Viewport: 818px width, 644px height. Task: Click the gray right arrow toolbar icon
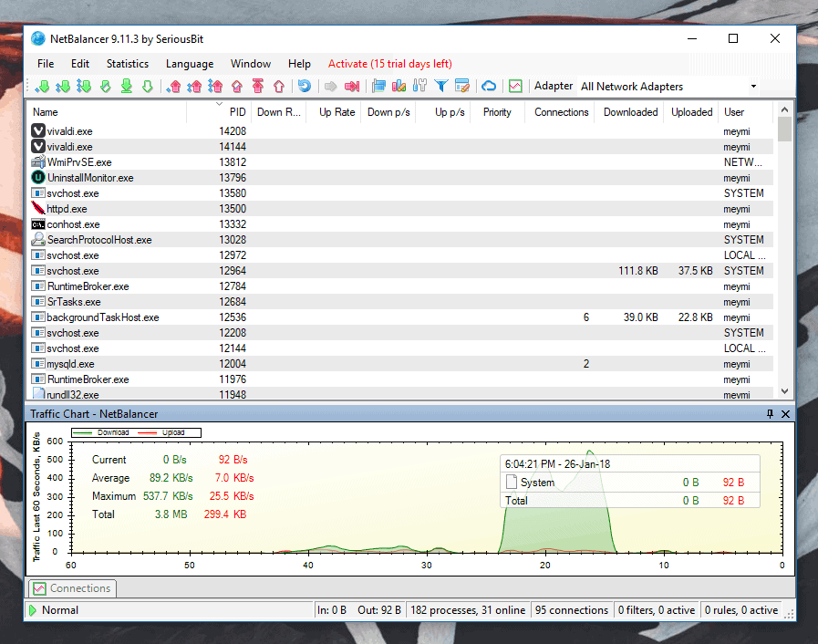(x=330, y=86)
